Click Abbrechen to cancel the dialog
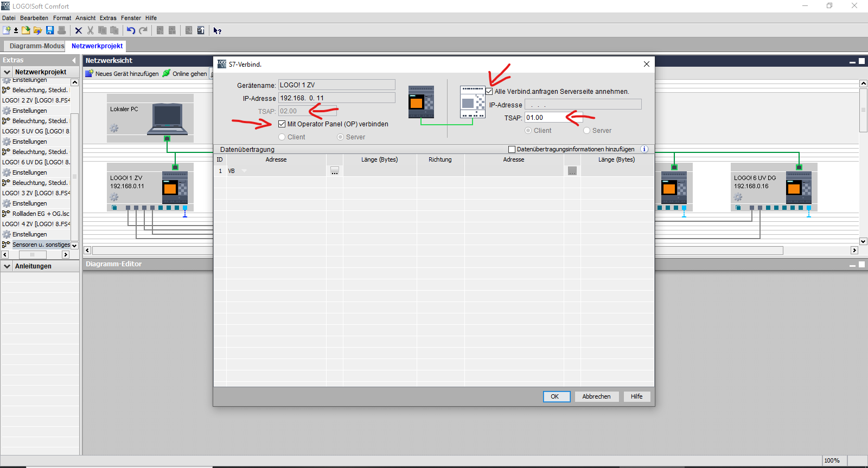 (x=597, y=396)
